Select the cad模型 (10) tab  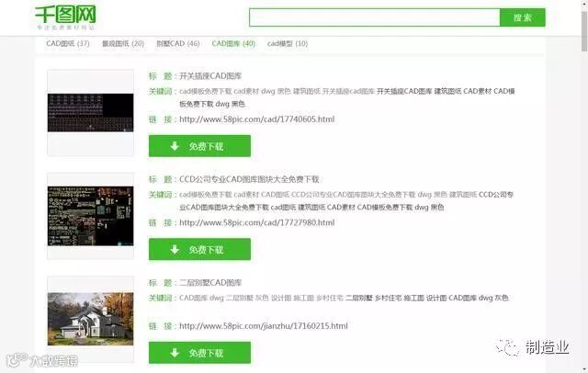[x=288, y=43]
